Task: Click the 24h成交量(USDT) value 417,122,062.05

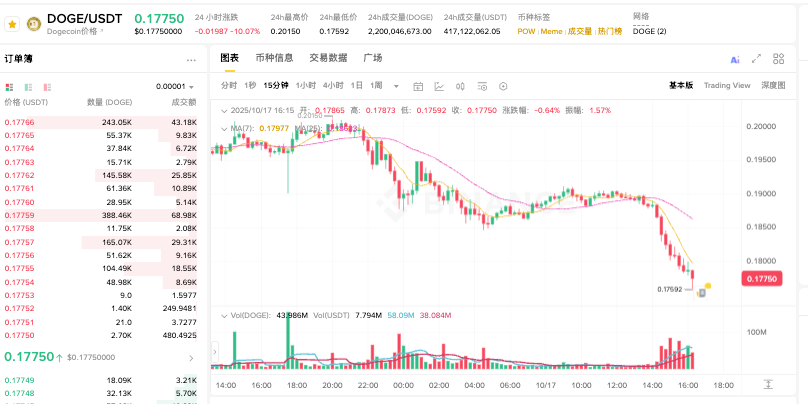Action: click(x=472, y=31)
